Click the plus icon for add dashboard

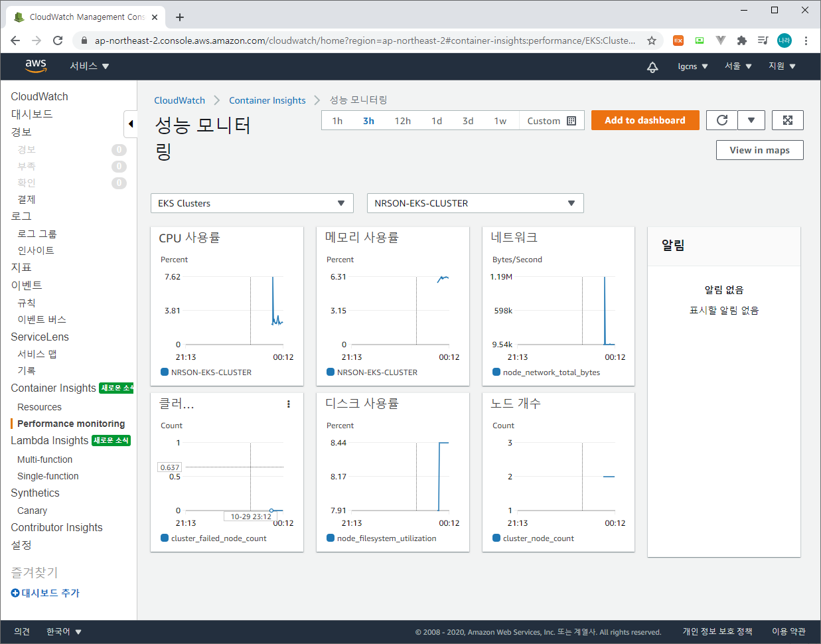pyautogui.click(x=15, y=593)
